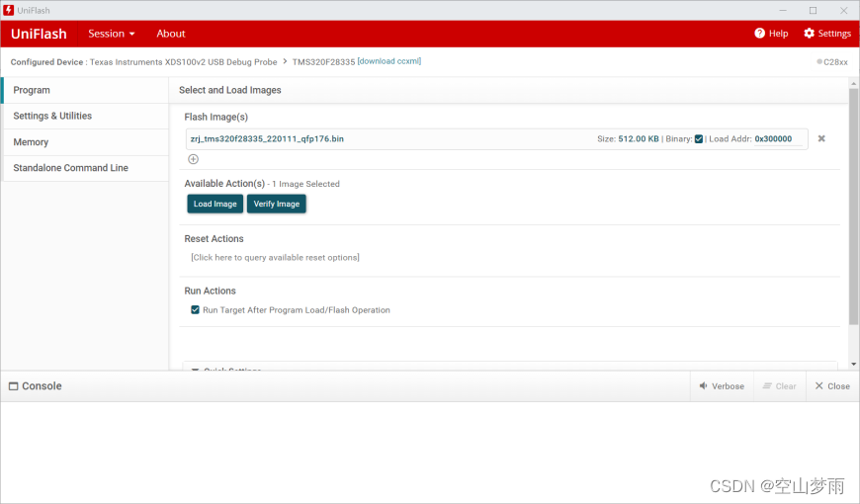Add another flash image with plus icon
This screenshot has height=504, width=860.
click(193, 159)
